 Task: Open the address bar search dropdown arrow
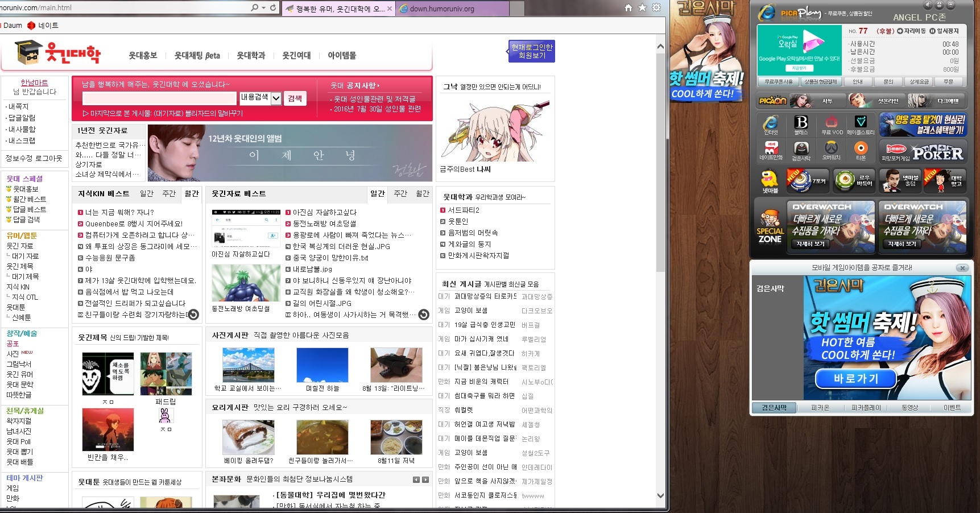click(x=263, y=8)
